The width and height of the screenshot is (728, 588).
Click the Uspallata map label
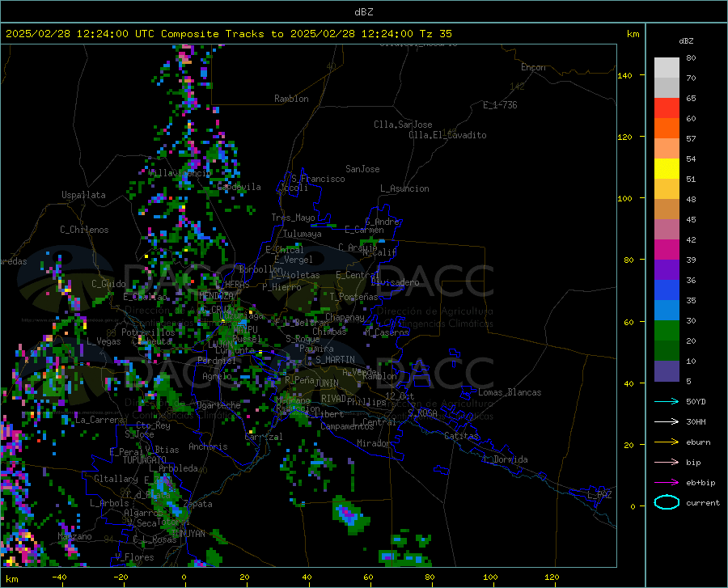tap(83, 195)
